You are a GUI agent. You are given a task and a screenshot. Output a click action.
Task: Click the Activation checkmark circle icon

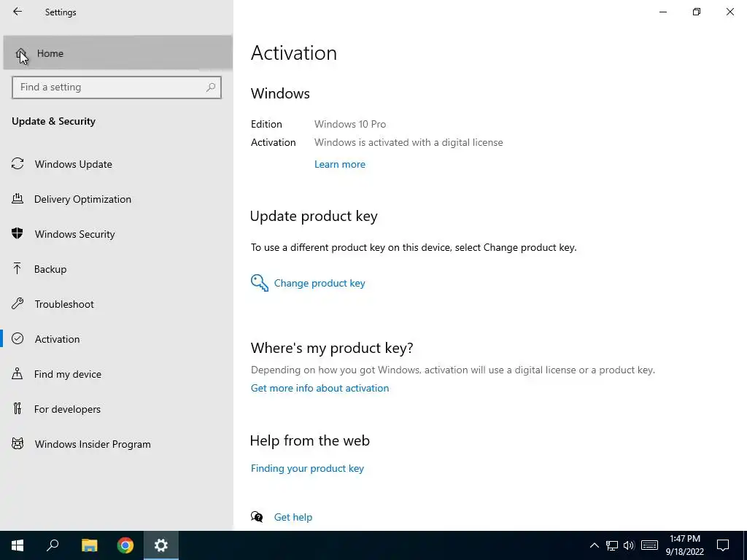[x=18, y=338]
